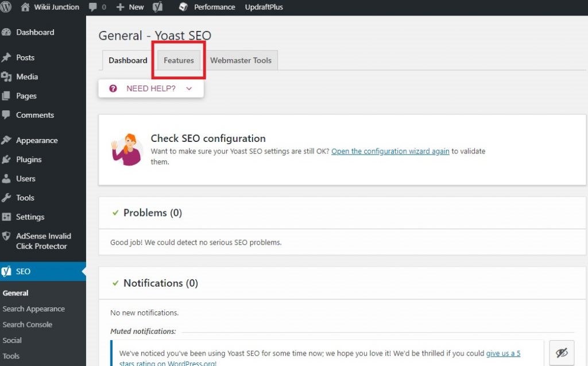Click the 'Muted notifications:' label
Screen dimensions: 588x366
(143, 331)
